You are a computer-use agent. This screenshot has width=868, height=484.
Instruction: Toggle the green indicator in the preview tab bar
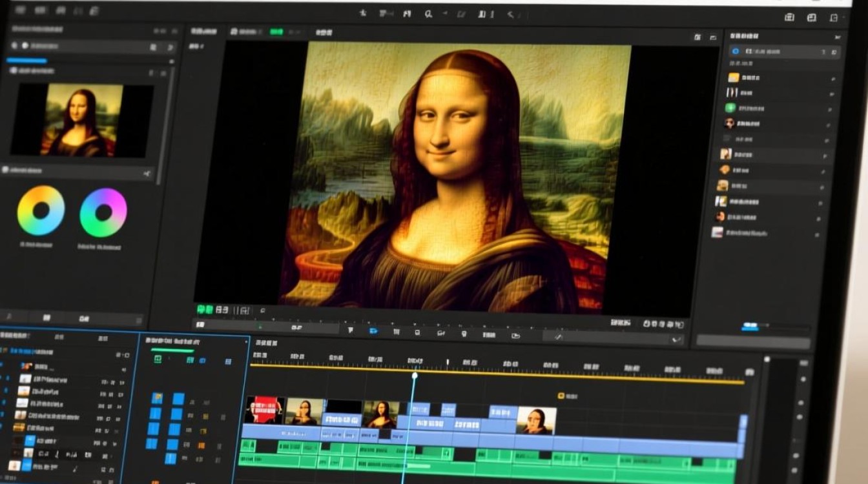[x=276, y=32]
